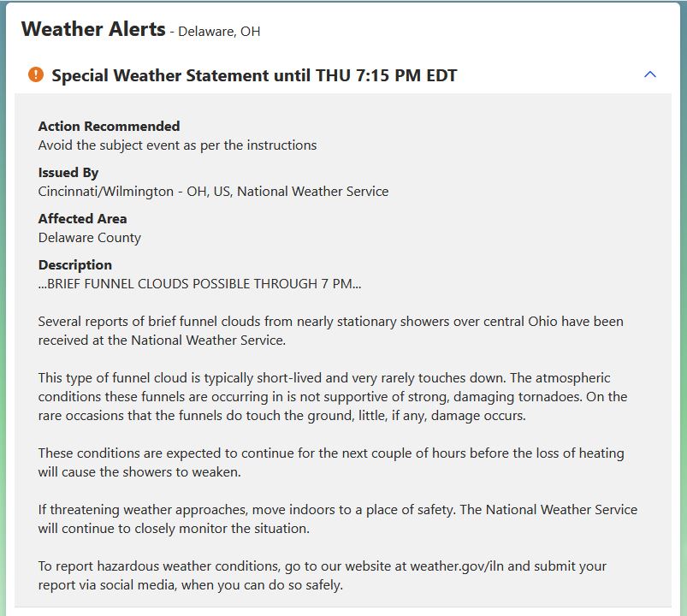The image size is (687, 616).
Task: Click the Delaware County text
Action: (x=90, y=238)
